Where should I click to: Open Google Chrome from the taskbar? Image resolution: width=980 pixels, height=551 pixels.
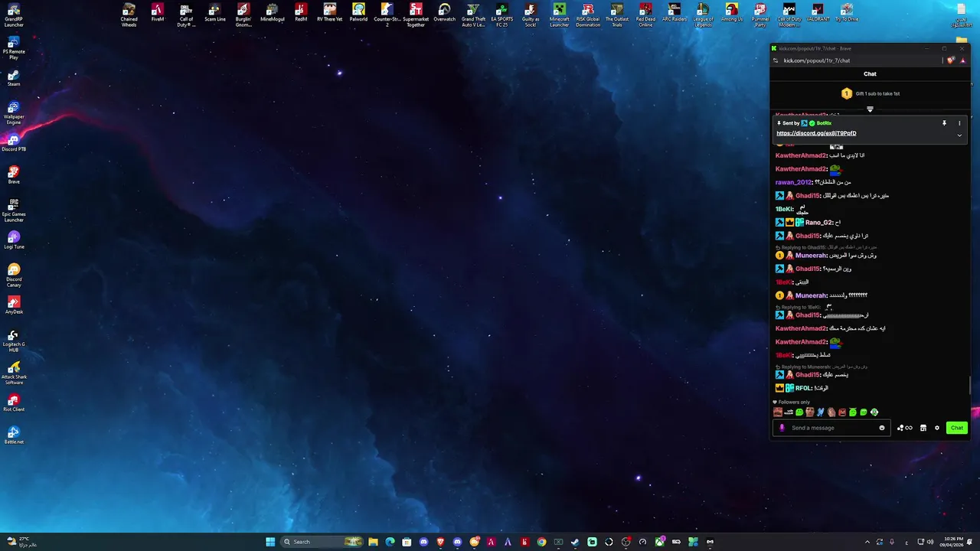(541, 542)
